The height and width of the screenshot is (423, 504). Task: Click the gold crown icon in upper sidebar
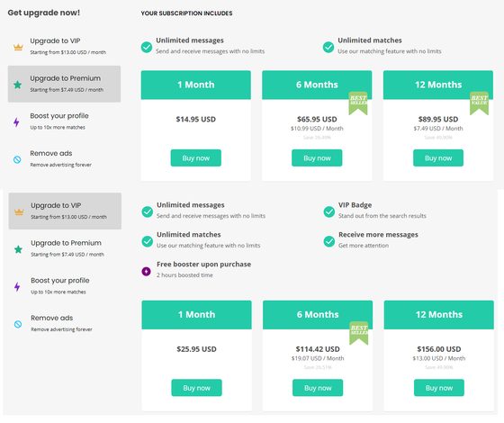click(18, 47)
